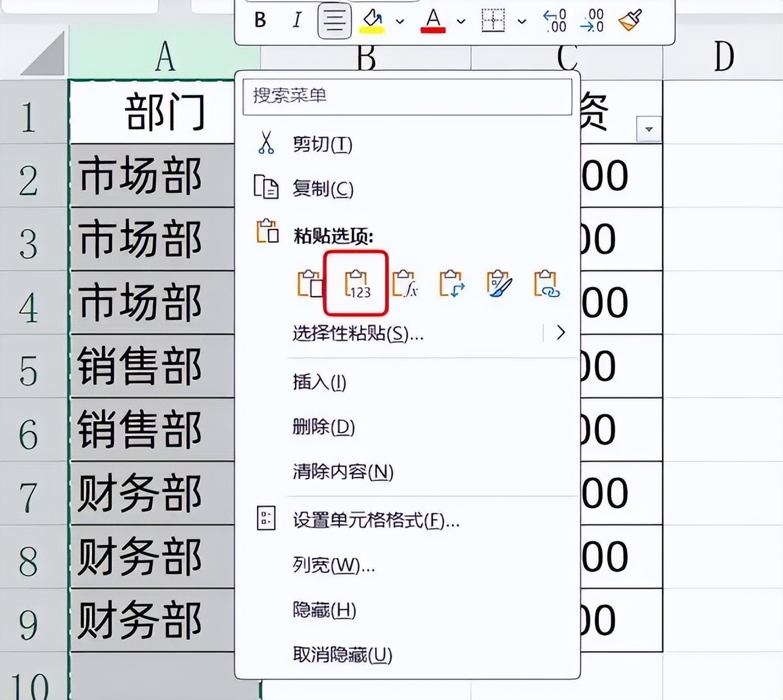Screen dimensions: 783x700
Task: Choose 复制(C) from context menu
Action: point(323,189)
